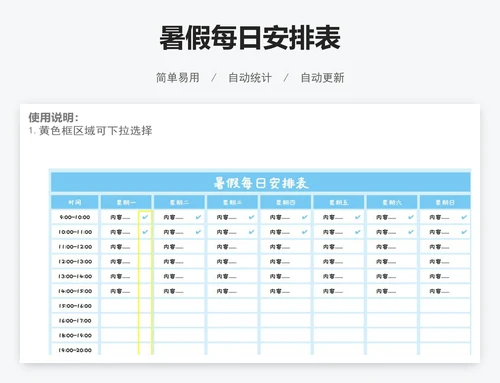Click the 简单易用 subtitle text
Image resolution: width=500 pixels, height=383 pixels.
(178, 78)
